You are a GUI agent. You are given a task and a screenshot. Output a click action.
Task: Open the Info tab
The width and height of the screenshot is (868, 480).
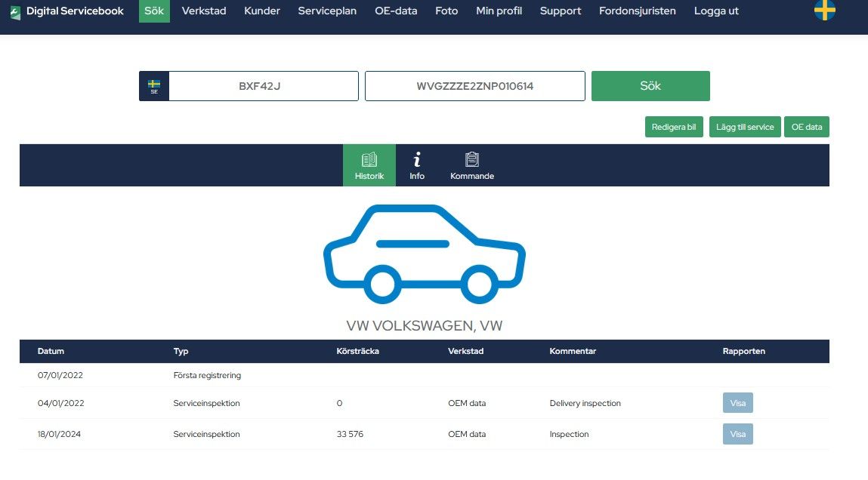pyautogui.click(x=417, y=165)
